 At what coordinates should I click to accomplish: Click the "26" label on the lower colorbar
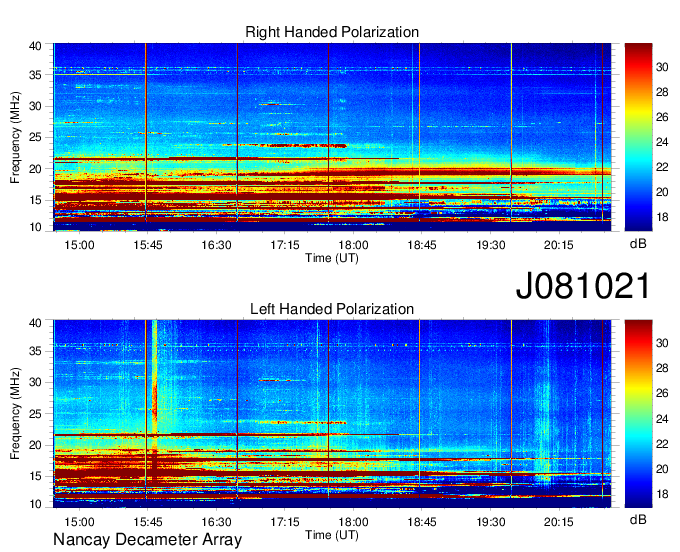662,393
